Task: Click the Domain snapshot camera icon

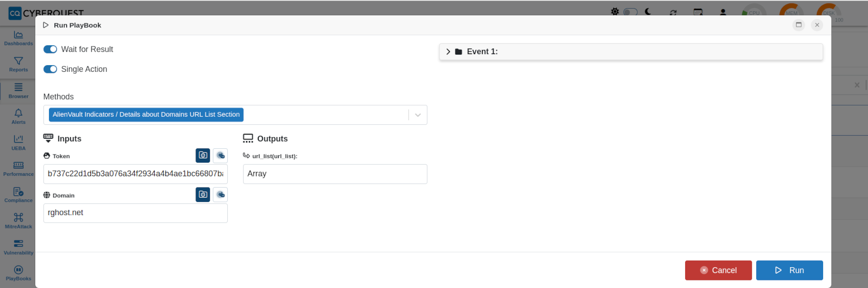Action: tap(203, 195)
